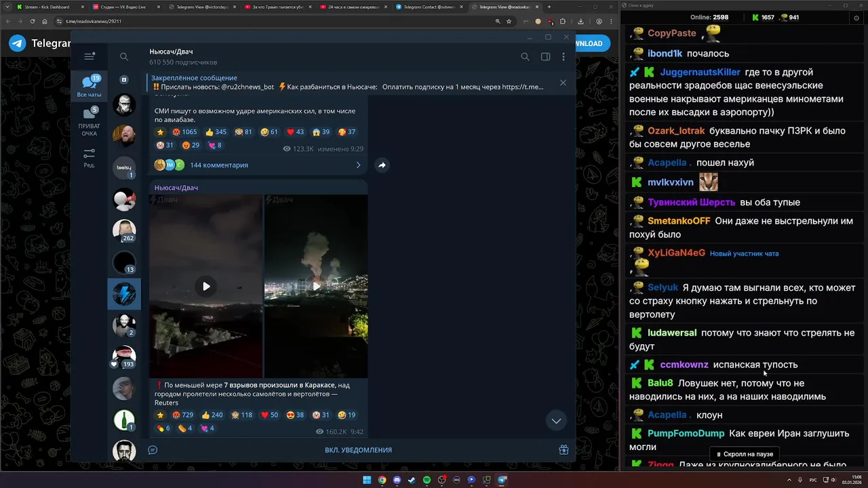Jump to latest with down arrow button

(x=556, y=421)
